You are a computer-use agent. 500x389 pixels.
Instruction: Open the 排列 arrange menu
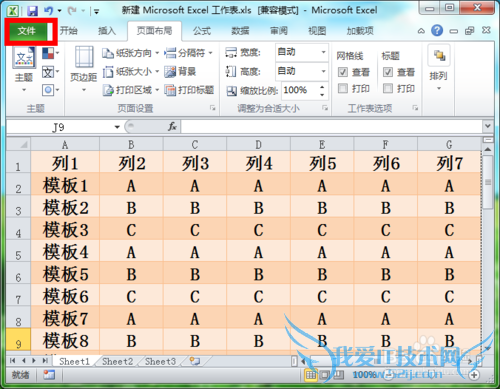439,68
